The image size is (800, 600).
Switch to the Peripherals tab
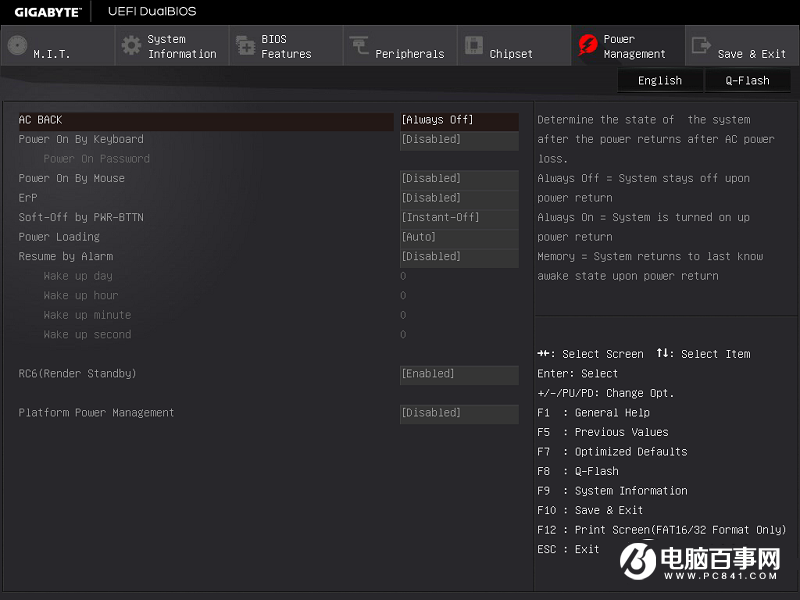click(x=400, y=47)
